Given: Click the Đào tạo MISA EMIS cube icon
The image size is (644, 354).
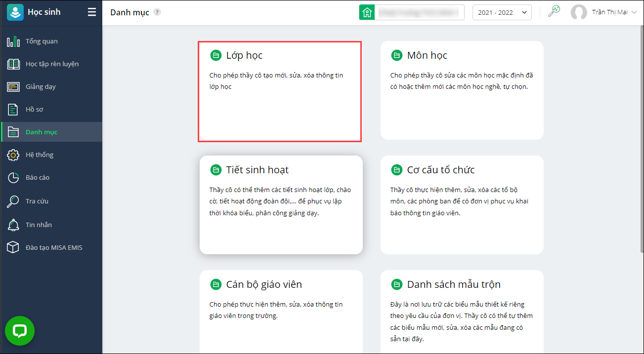Looking at the screenshot, I should pos(13,248).
